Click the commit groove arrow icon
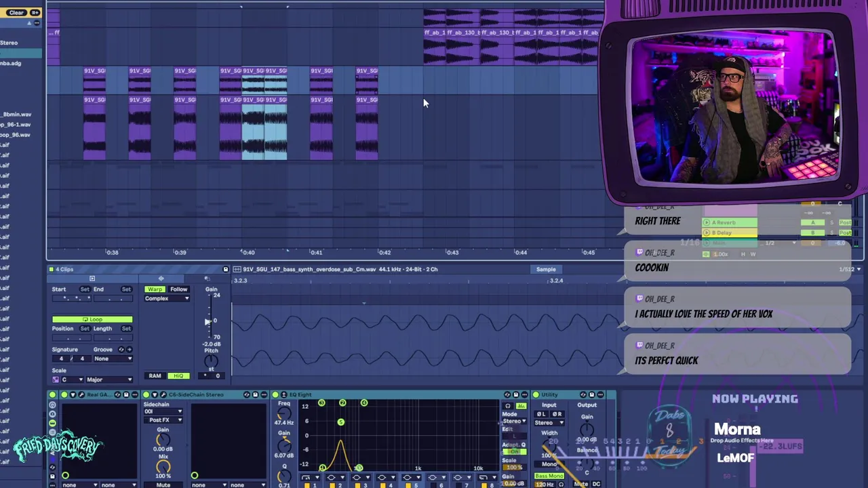The width and height of the screenshot is (868, 488). [x=129, y=350]
